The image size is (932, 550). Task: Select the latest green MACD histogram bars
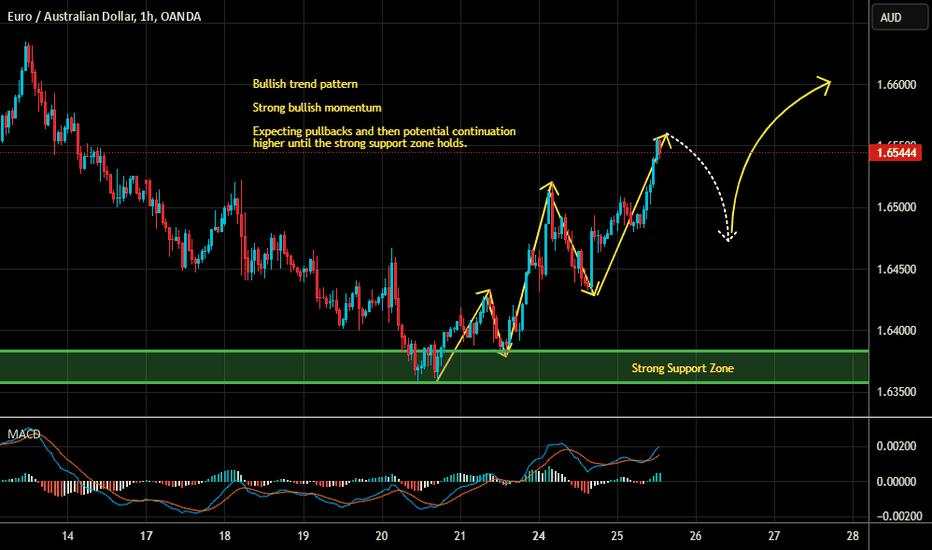pos(655,477)
